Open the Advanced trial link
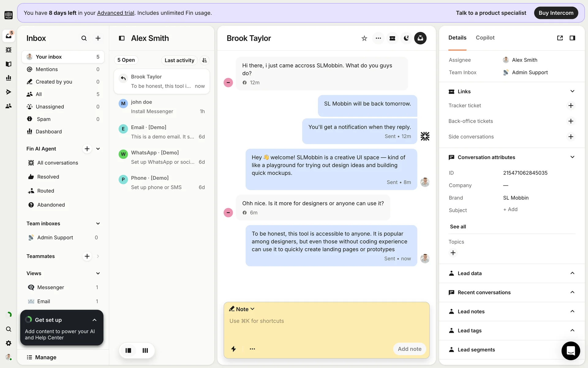The height and width of the screenshot is (368, 588). coord(115,13)
